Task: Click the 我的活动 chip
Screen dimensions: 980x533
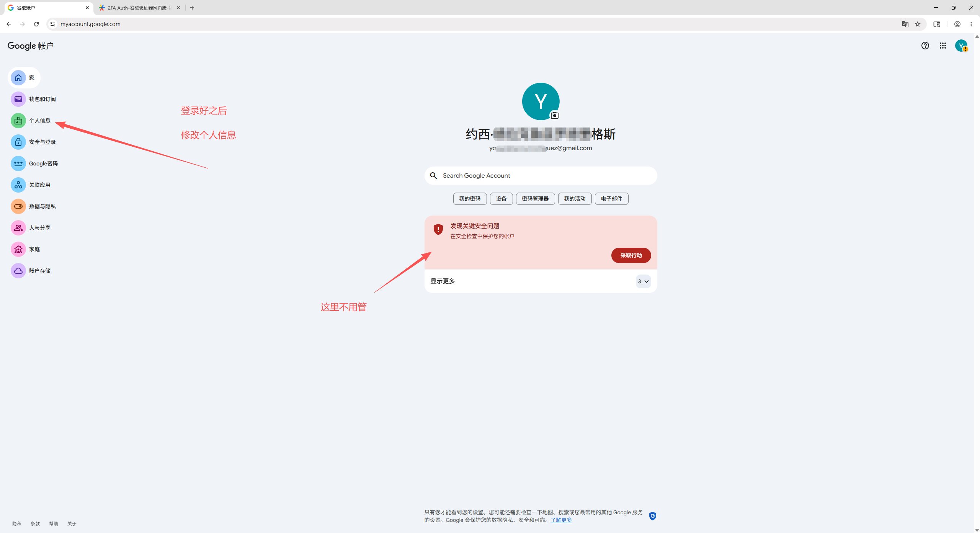Action: (x=575, y=199)
